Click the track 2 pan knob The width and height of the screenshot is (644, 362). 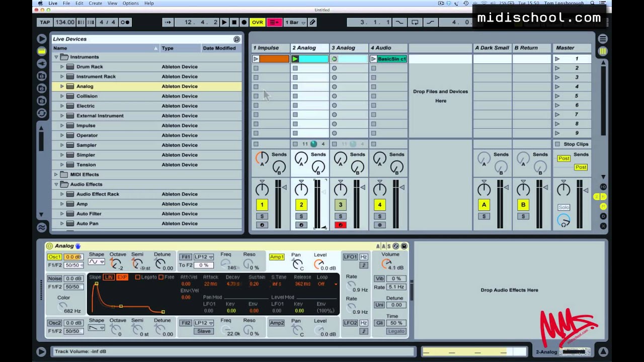[301, 190]
